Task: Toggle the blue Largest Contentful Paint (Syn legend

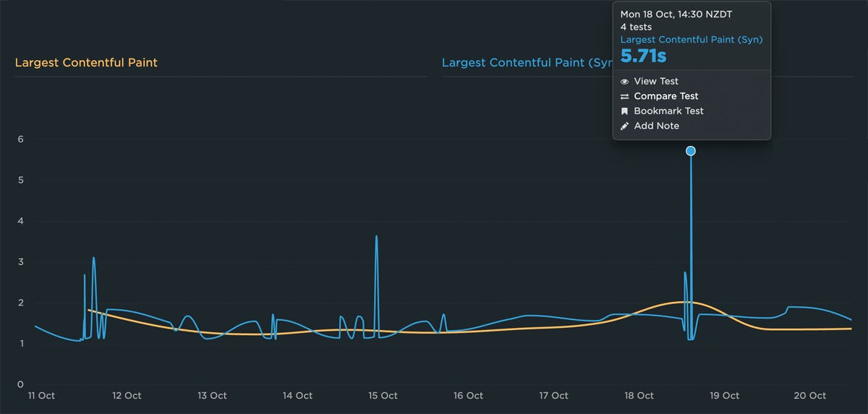Action: (527, 63)
